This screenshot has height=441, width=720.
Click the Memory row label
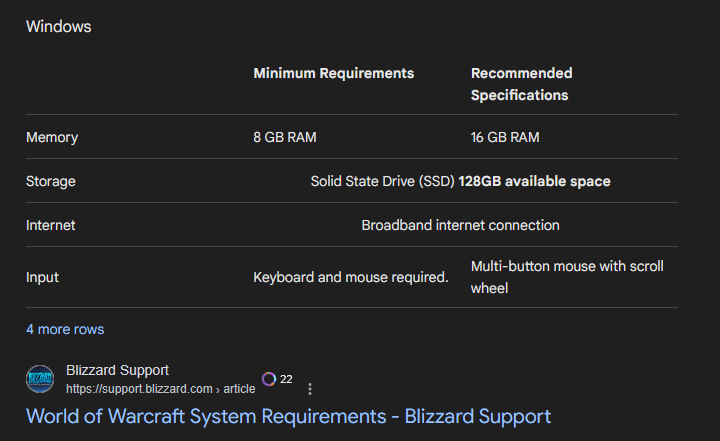click(52, 137)
